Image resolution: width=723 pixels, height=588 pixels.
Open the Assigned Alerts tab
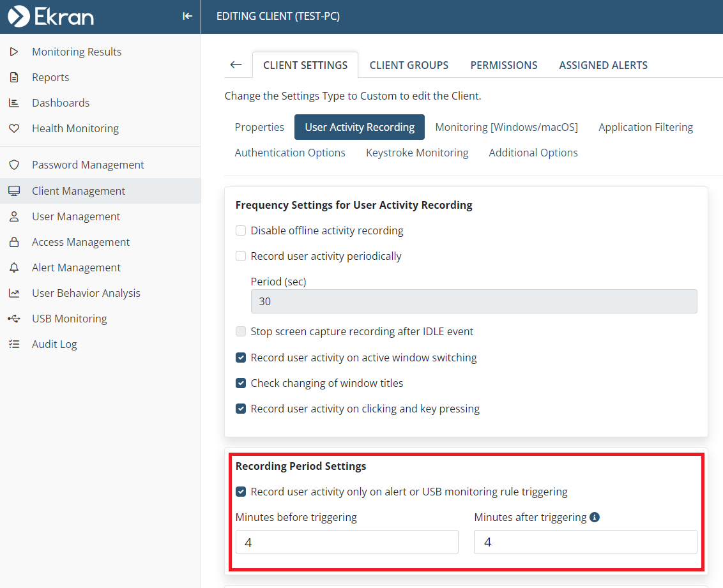603,65
